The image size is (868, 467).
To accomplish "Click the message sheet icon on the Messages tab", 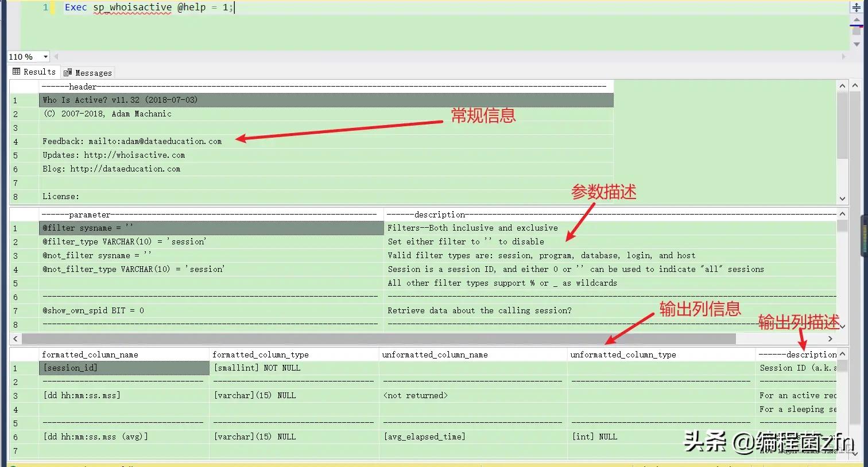I will tap(67, 72).
